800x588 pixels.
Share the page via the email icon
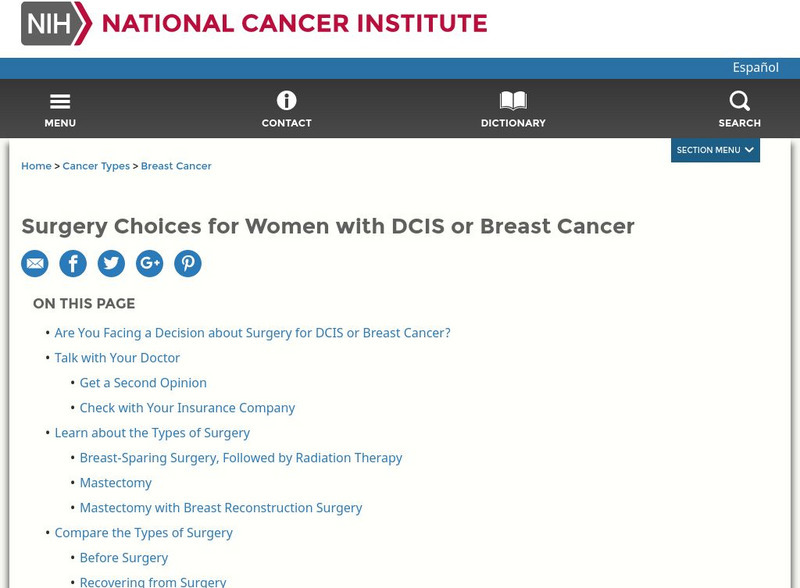36,263
